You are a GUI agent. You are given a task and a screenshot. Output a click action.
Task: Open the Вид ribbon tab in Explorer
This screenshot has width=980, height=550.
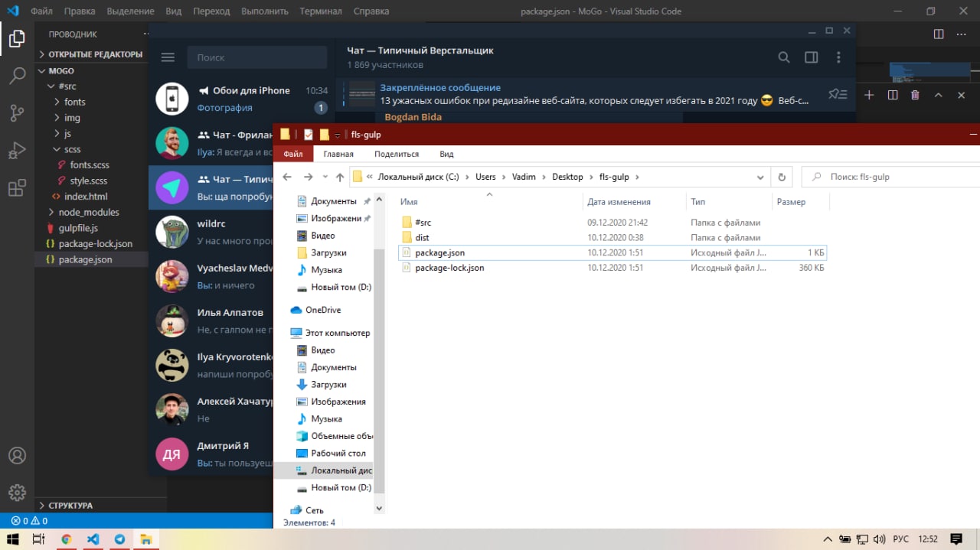pos(446,154)
